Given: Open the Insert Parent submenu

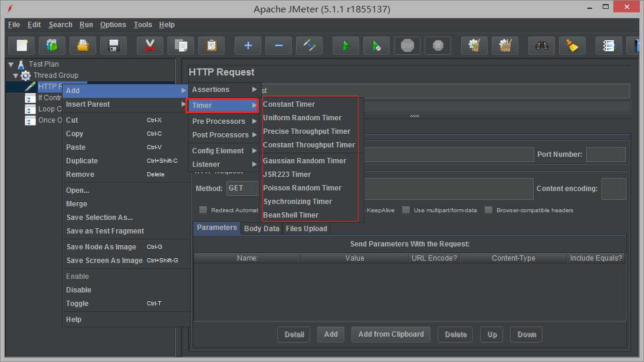Looking at the screenshot, I should tap(126, 104).
